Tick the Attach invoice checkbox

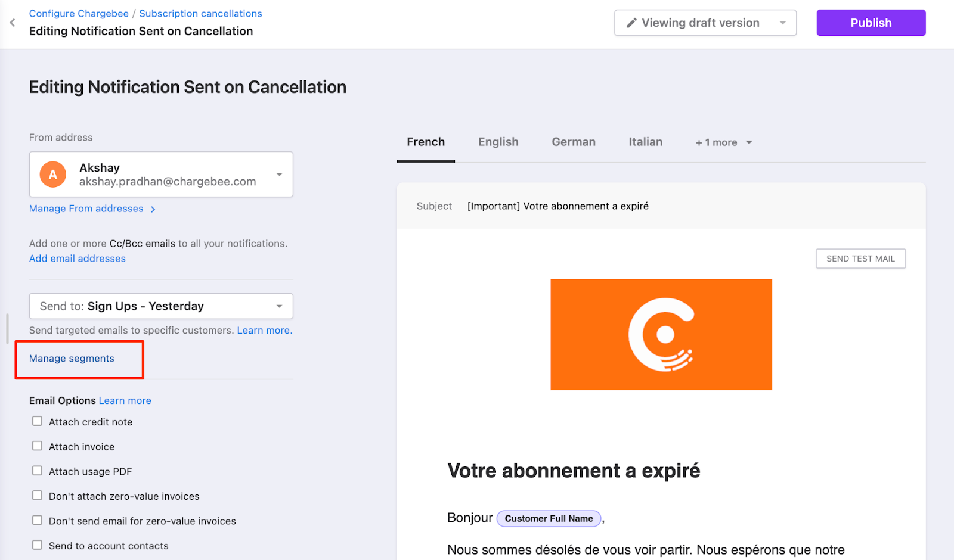coord(37,446)
